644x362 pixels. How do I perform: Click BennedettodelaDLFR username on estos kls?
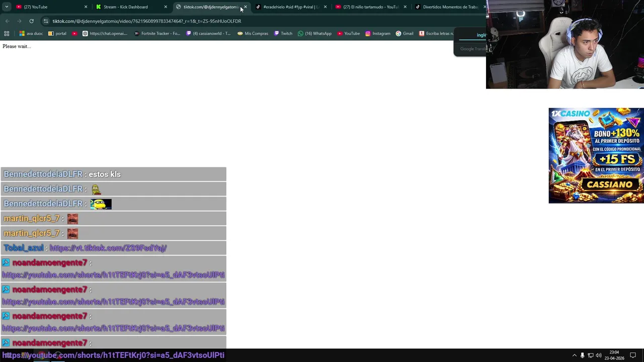click(43, 174)
